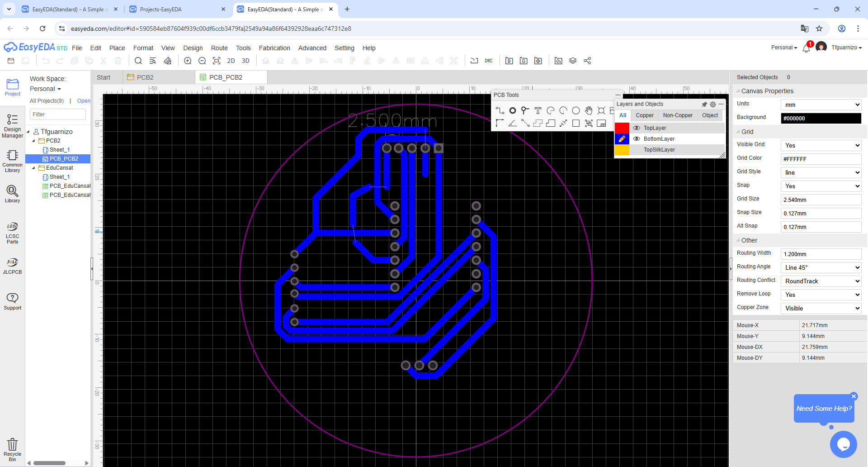
Task: Open the Find search magnifier icon
Action: 138,61
